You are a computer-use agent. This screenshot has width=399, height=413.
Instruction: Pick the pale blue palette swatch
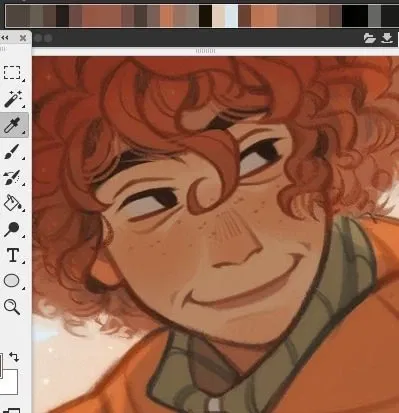tap(231, 16)
